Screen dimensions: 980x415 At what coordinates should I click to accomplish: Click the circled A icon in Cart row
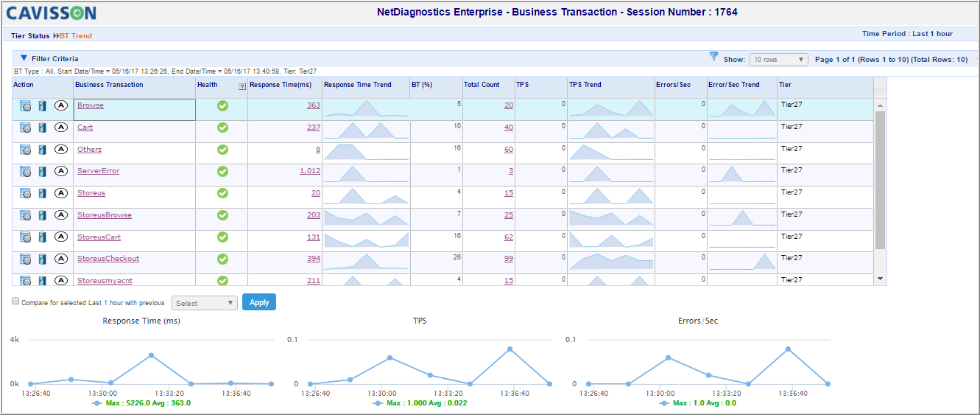click(61, 128)
